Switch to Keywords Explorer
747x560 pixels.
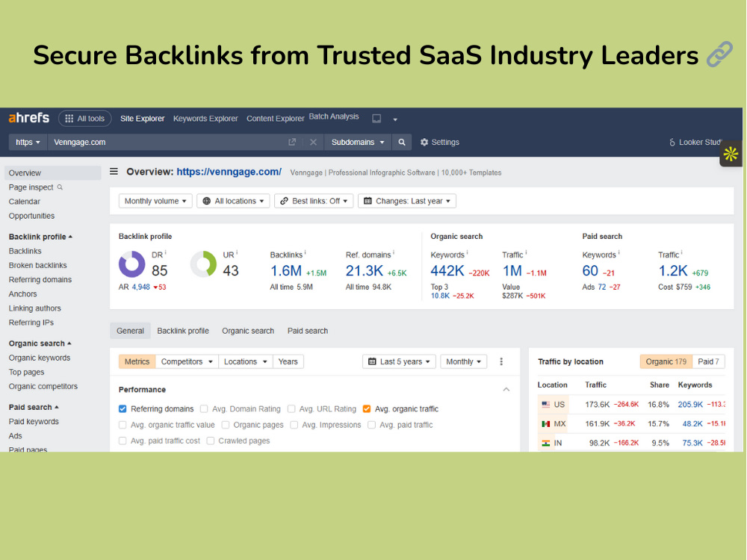(205, 119)
